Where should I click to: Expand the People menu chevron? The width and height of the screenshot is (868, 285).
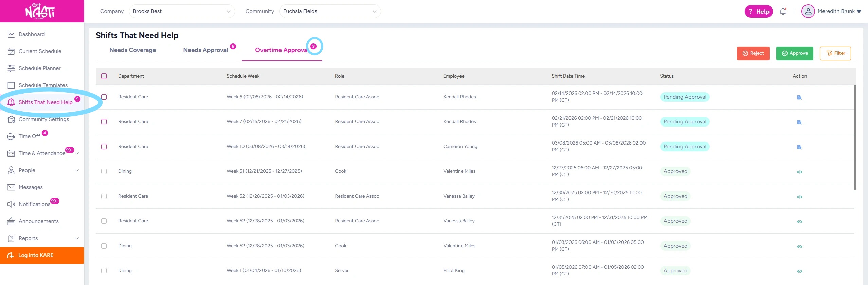77,170
